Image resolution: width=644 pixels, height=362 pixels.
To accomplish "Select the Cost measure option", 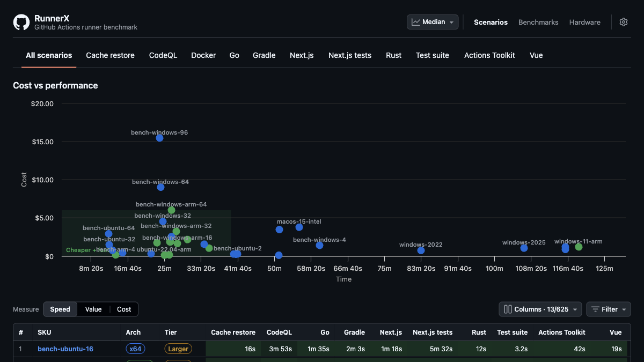I will tap(124, 309).
